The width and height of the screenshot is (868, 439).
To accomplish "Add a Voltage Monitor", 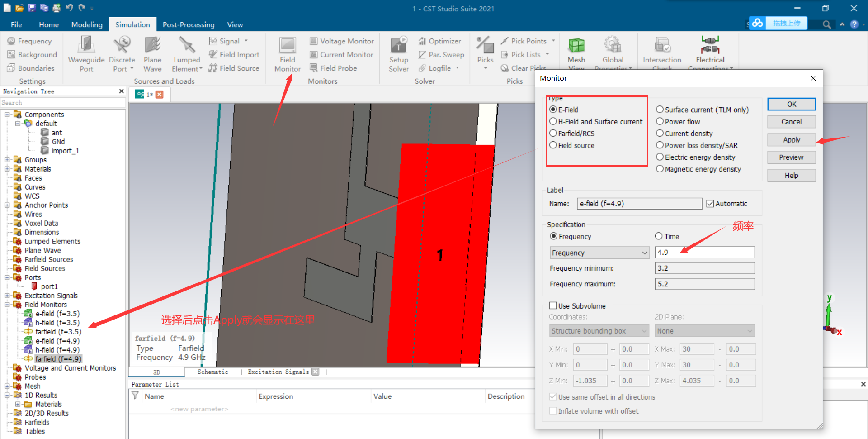I will [342, 41].
